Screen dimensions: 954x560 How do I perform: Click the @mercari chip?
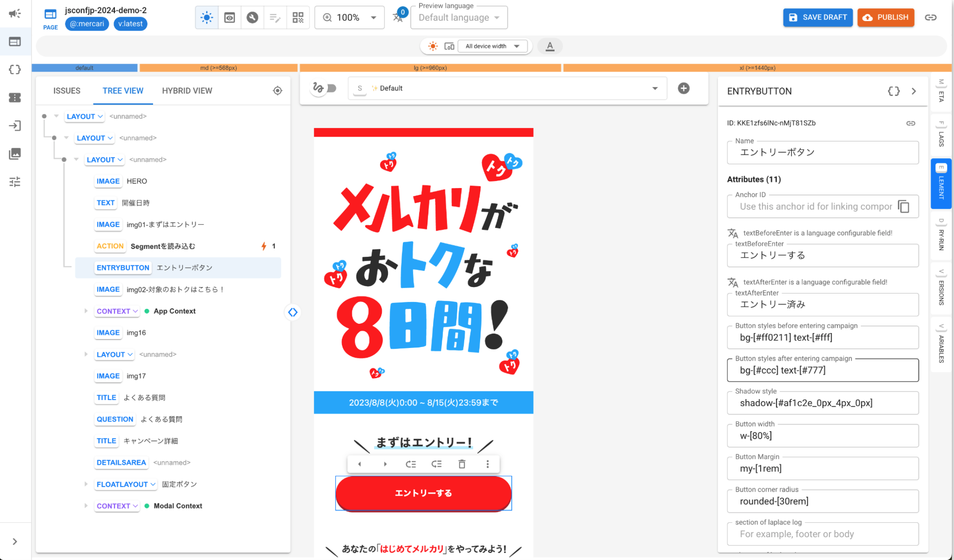coord(87,24)
